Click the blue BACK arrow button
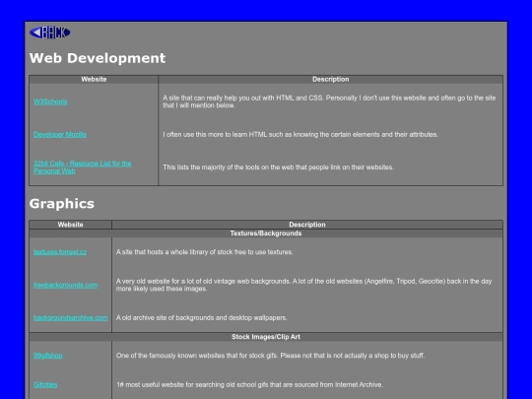 (50, 33)
